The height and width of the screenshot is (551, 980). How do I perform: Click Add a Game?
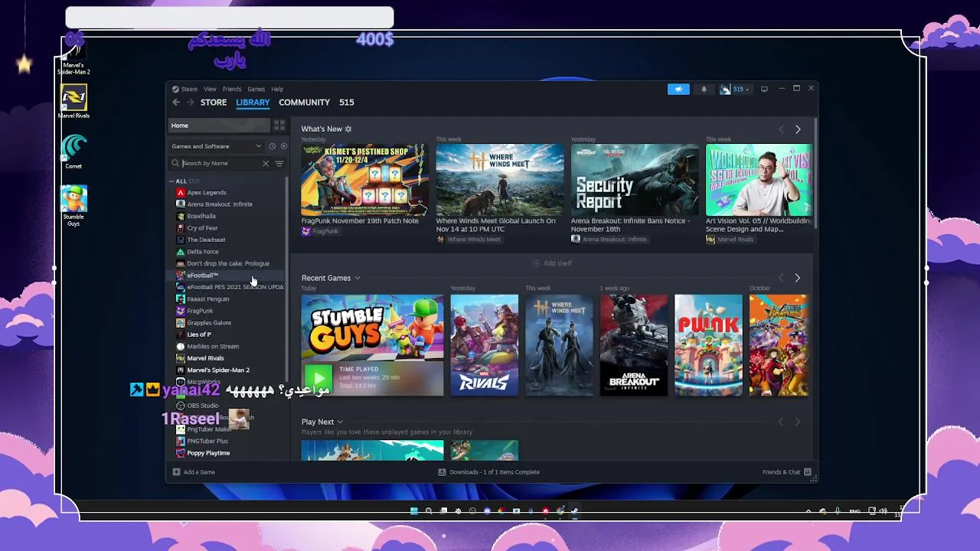click(x=194, y=472)
